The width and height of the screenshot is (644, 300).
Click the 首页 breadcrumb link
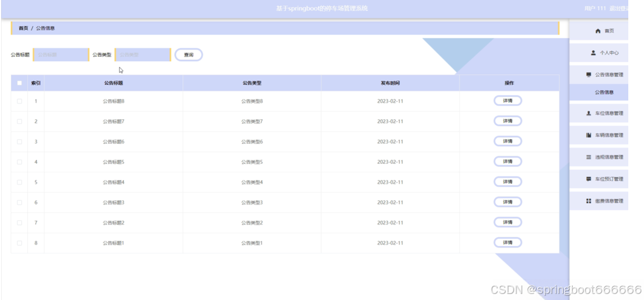click(x=24, y=28)
